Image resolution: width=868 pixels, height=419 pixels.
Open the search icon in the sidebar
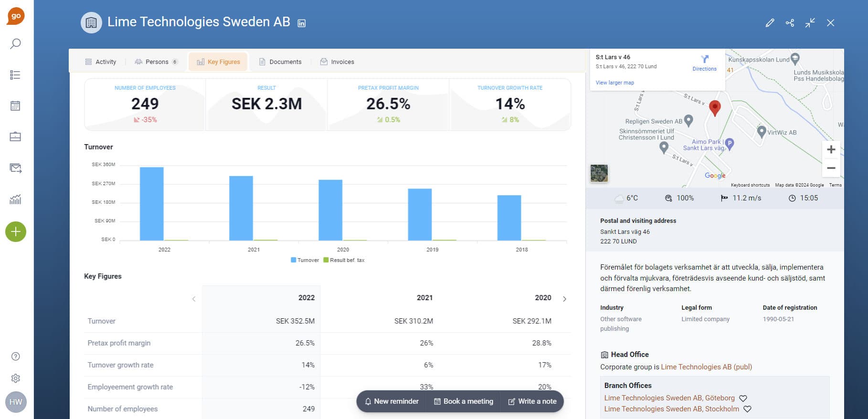(15, 44)
